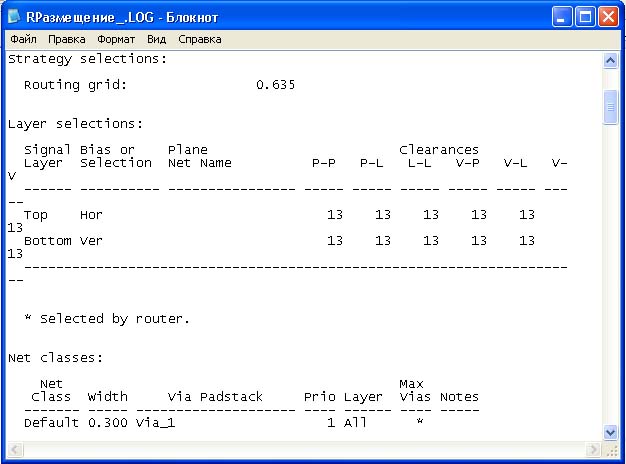The width and height of the screenshot is (626, 464).
Task: Click the width value 0.300
Action: pyautogui.click(x=108, y=423)
